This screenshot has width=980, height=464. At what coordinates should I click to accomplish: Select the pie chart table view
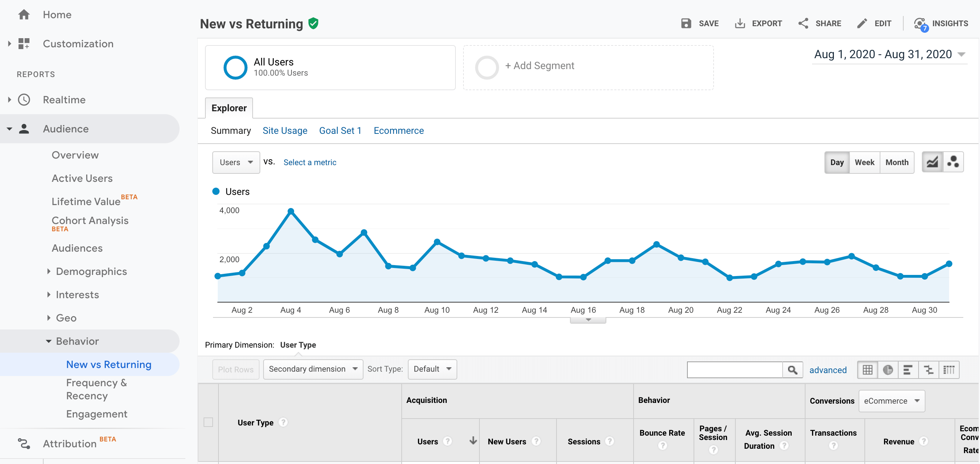[x=888, y=369]
